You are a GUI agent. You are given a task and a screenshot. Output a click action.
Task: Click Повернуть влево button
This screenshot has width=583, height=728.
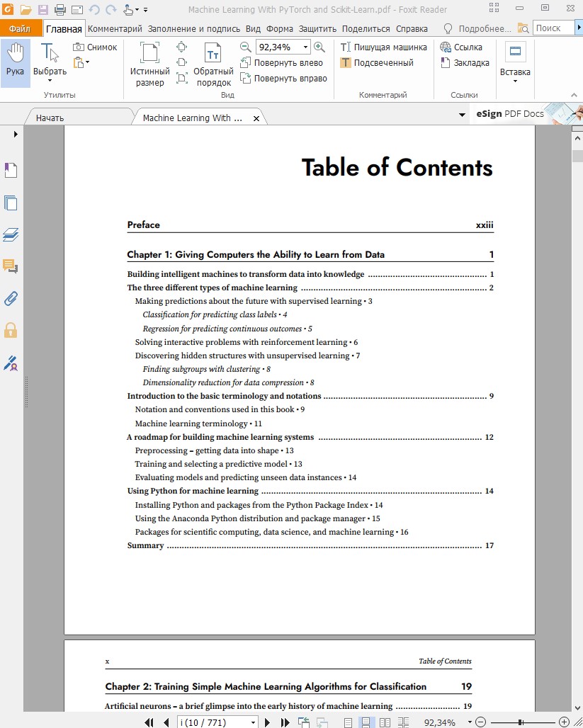click(x=282, y=63)
